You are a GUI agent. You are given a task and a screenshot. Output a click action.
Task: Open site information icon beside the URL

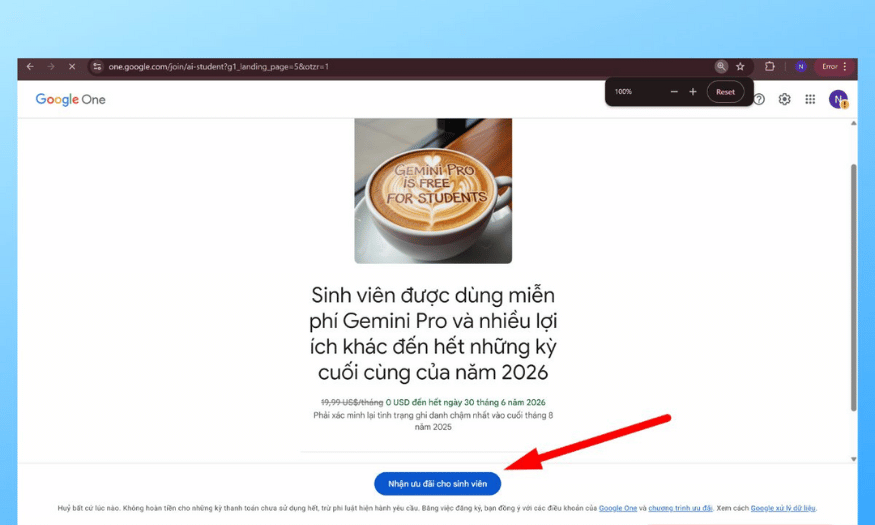[97, 66]
